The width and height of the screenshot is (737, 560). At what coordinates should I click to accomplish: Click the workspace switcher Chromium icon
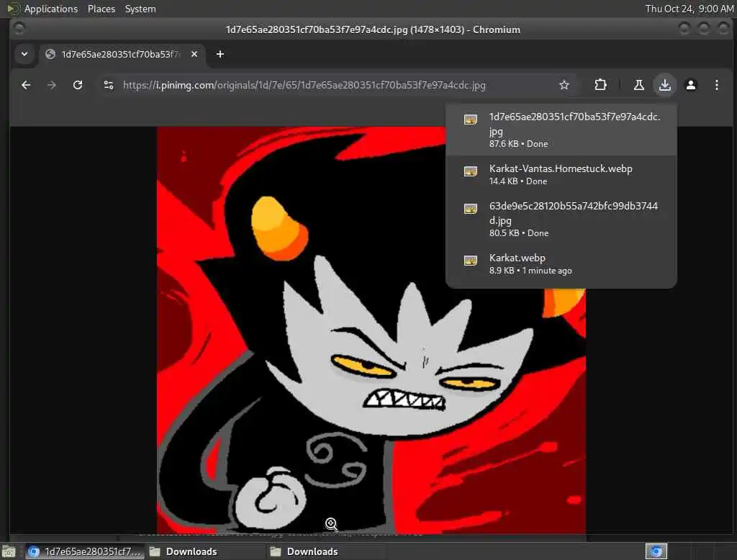point(656,551)
